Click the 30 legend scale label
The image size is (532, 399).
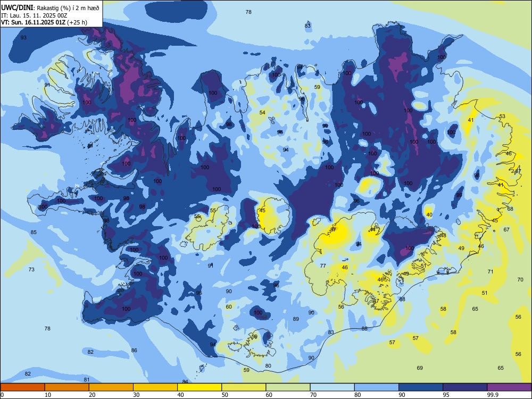tap(136, 395)
